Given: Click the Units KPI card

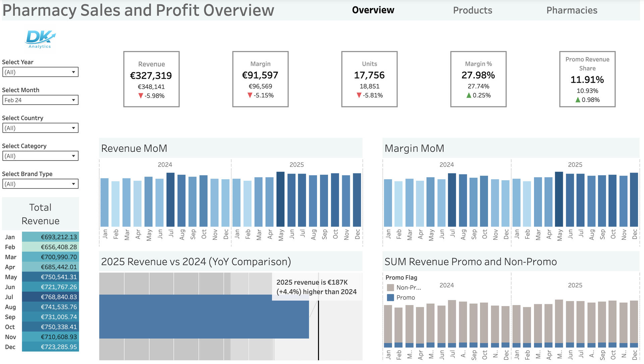Looking at the screenshot, I should point(369,79).
